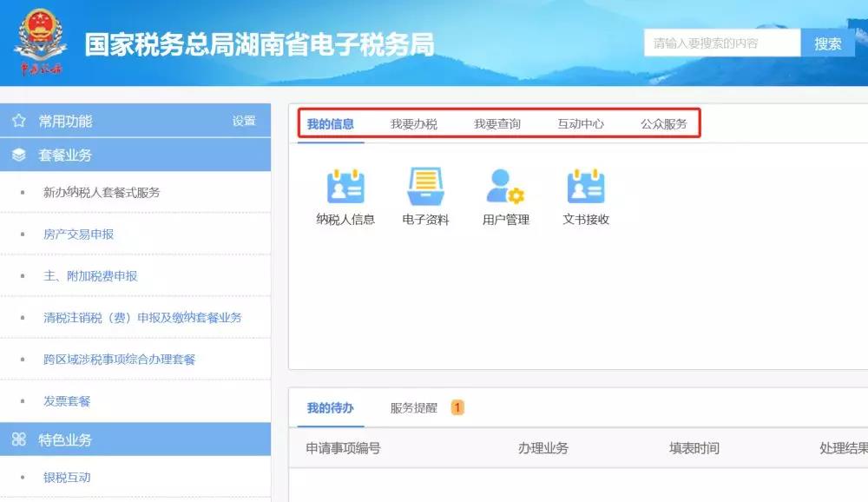Click the grid icon beside 特色业务

18,440
